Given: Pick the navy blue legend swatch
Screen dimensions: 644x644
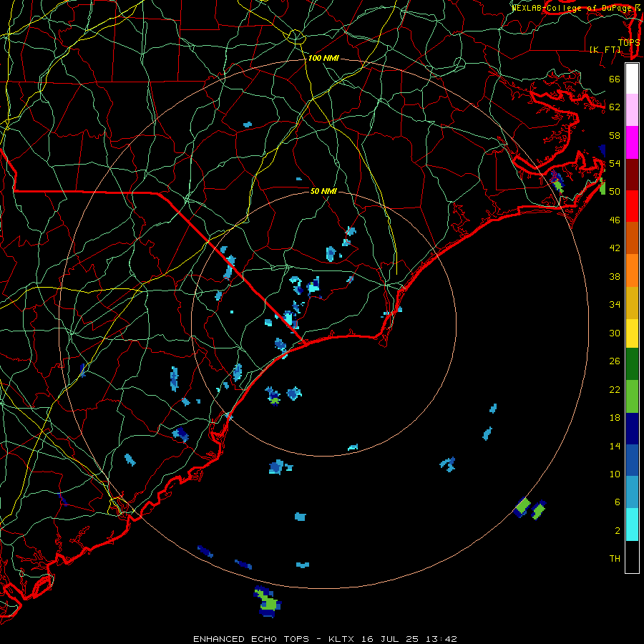Looking at the screenshot, I should tap(632, 429).
